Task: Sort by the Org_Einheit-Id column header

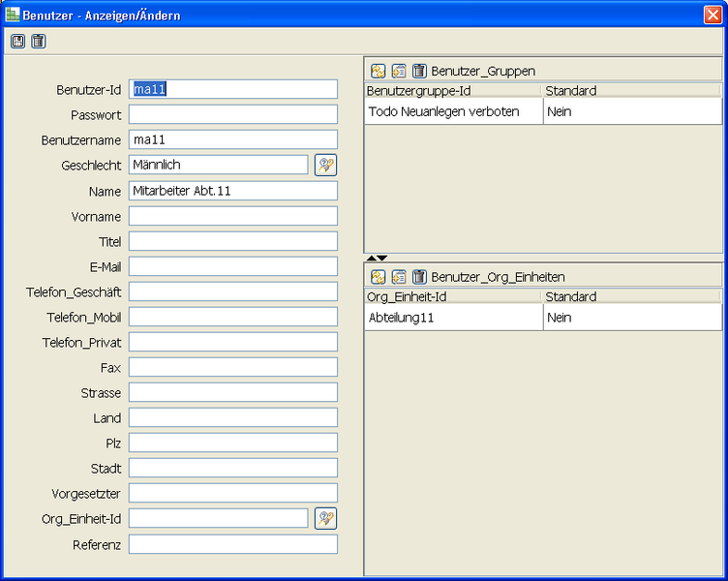Action: tap(452, 297)
